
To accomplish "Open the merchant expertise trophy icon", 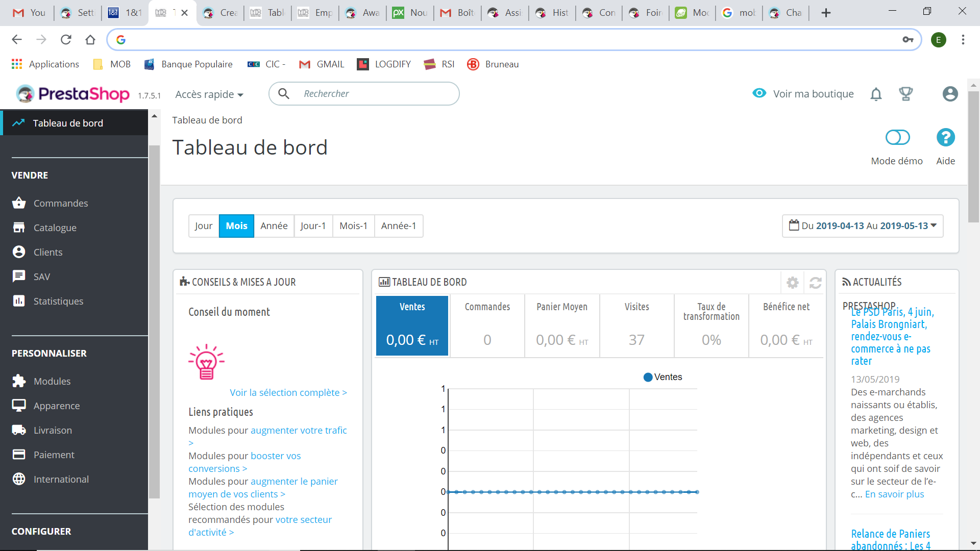I will tap(905, 94).
